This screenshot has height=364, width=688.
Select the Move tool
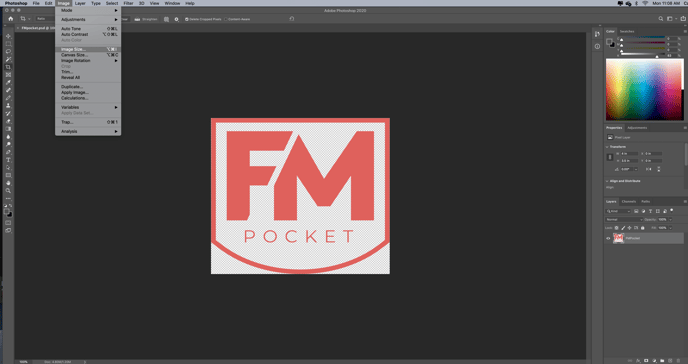(8, 36)
